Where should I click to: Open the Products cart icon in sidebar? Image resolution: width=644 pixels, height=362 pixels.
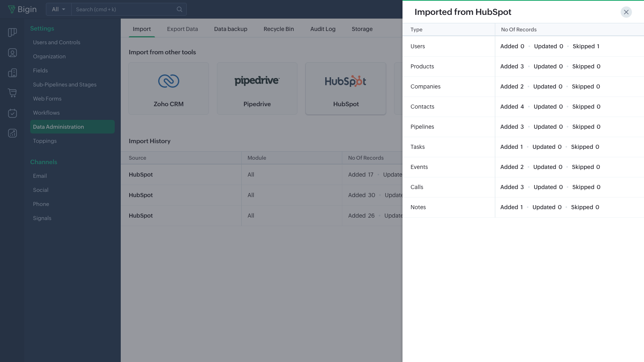pos(12,93)
